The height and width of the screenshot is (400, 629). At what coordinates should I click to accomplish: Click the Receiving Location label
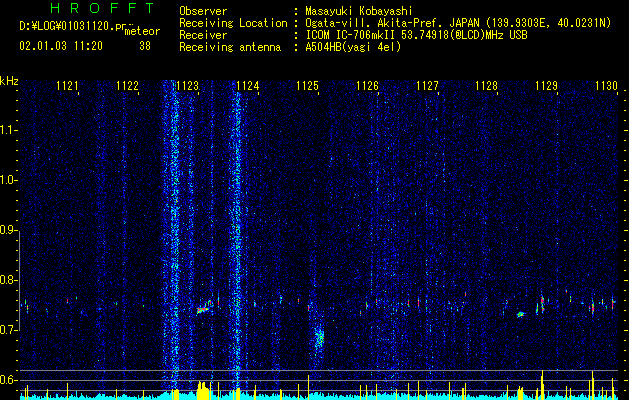(233, 23)
